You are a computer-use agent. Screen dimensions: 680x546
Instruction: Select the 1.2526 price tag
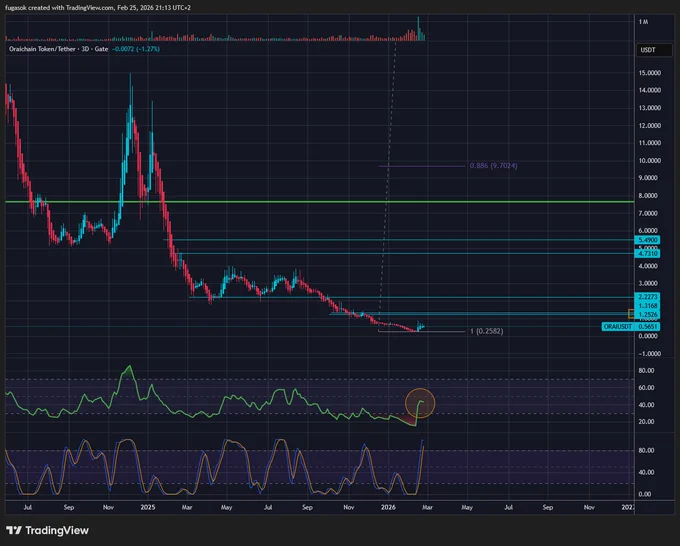(x=647, y=314)
